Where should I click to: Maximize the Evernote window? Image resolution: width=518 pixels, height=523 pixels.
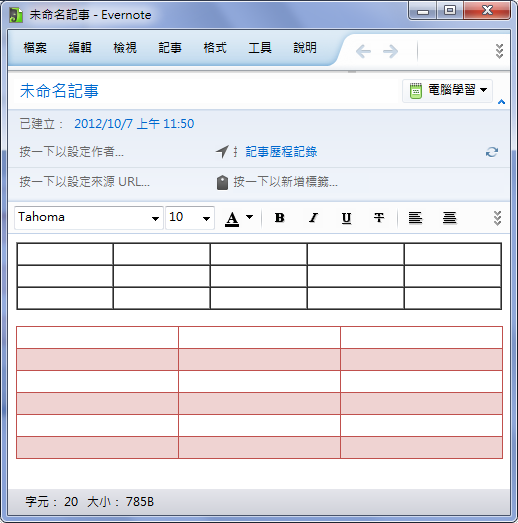click(450, 11)
